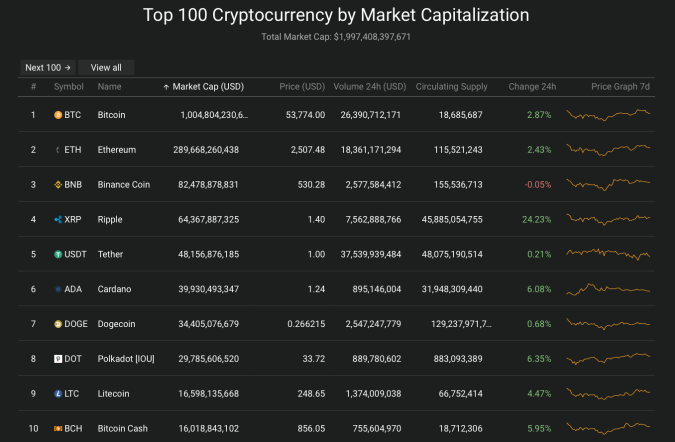This screenshot has height=442, width=675.
Task: Click the Ripple XRP icon
Action: pyautogui.click(x=58, y=219)
